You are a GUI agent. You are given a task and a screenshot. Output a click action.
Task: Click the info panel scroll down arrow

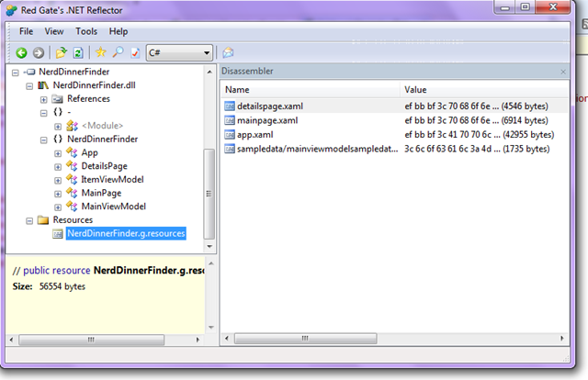[211, 327]
